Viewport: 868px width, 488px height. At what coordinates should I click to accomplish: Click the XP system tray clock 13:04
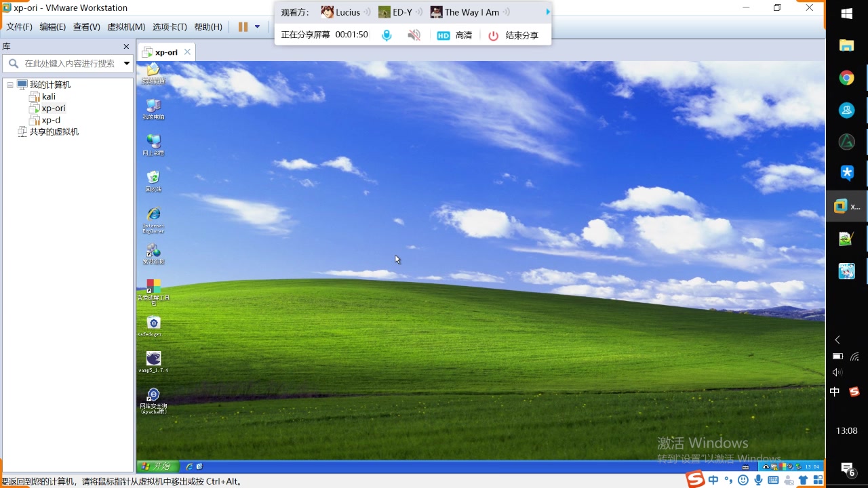[812, 467]
